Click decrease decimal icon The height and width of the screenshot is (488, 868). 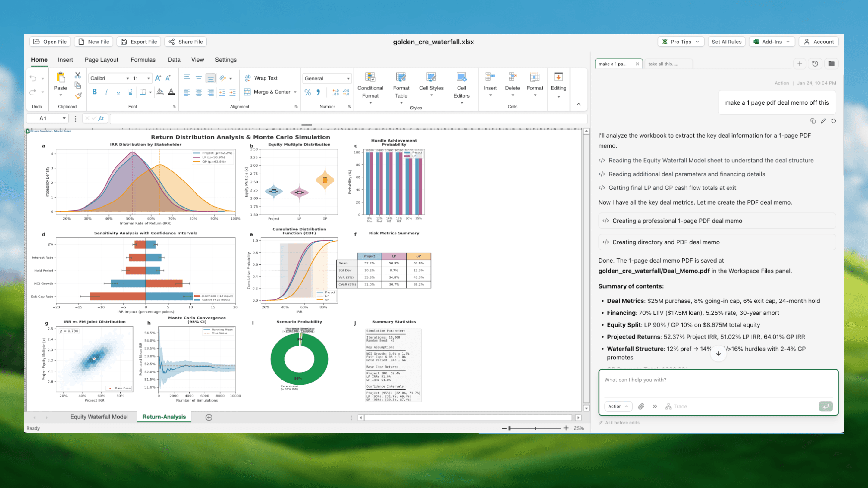[346, 92]
